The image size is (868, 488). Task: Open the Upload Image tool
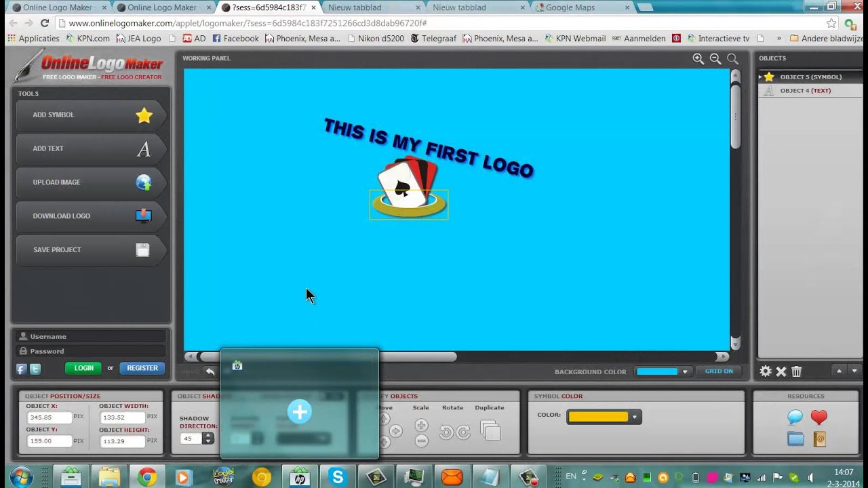(91, 183)
